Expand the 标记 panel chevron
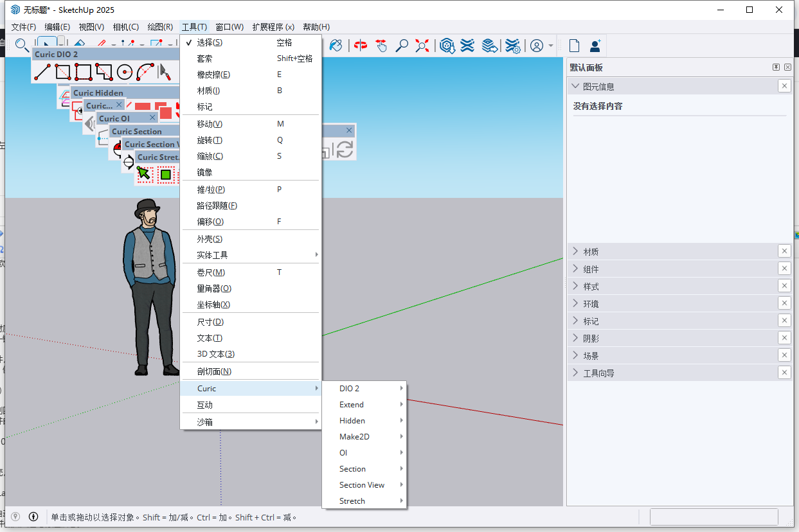This screenshot has width=799, height=532. click(575, 321)
